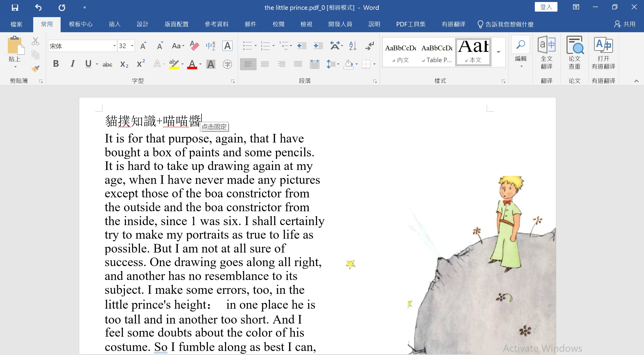Apply yellow text highlight color
This screenshot has height=355, width=644.
pyautogui.click(x=174, y=64)
